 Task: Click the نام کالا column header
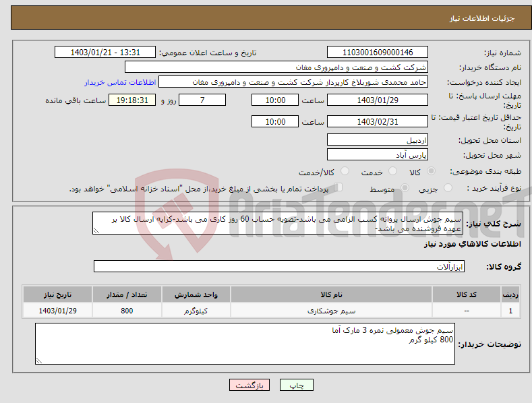tap(331, 294)
